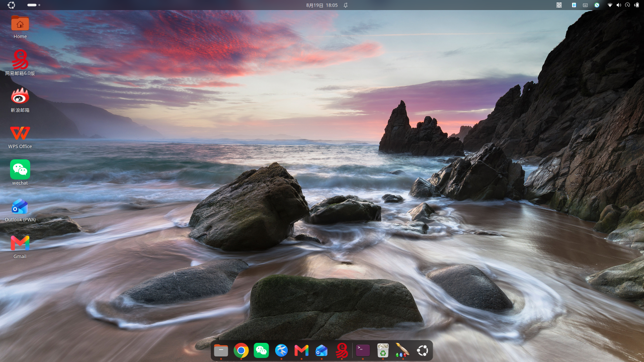The width and height of the screenshot is (644, 362).
Task: Click the notification bell in top bar
Action: [x=346, y=5]
